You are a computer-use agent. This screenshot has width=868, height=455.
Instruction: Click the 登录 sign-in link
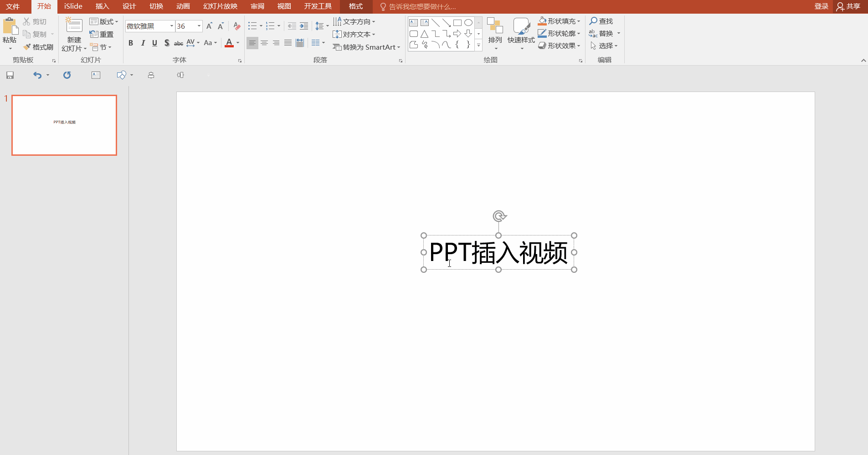tap(821, 6)
